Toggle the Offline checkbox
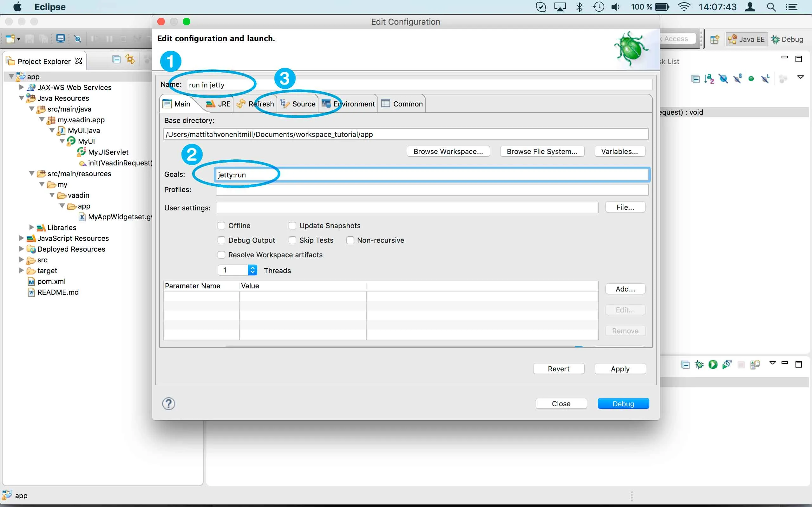Image resolution: width=812 pixels, height=507 pixels. [222, 226]
